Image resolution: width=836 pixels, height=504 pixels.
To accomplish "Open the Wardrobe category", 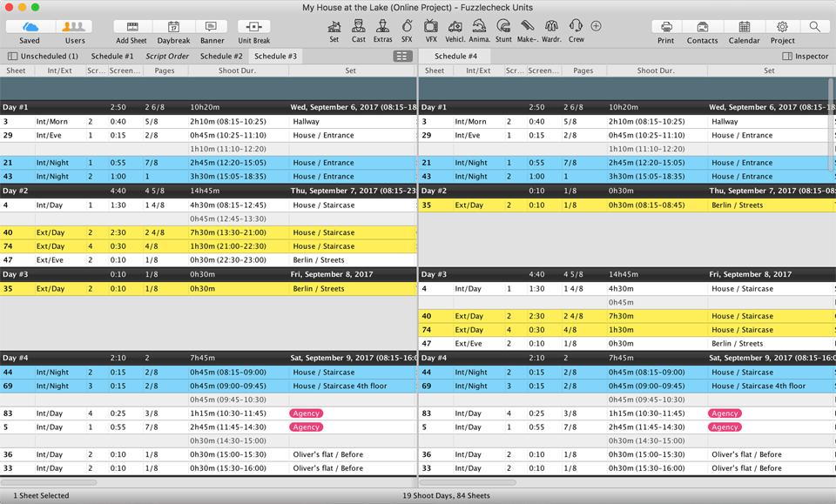I will (551, 26).
